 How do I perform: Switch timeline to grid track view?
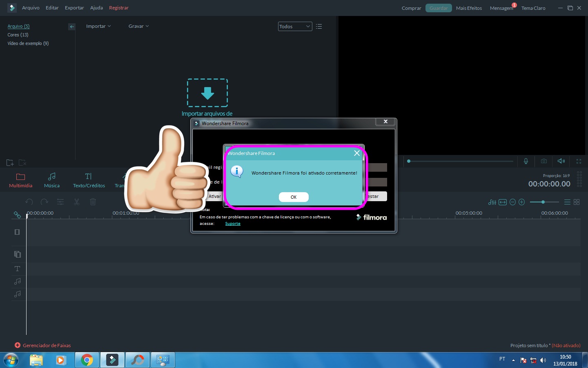pos(577,202)
